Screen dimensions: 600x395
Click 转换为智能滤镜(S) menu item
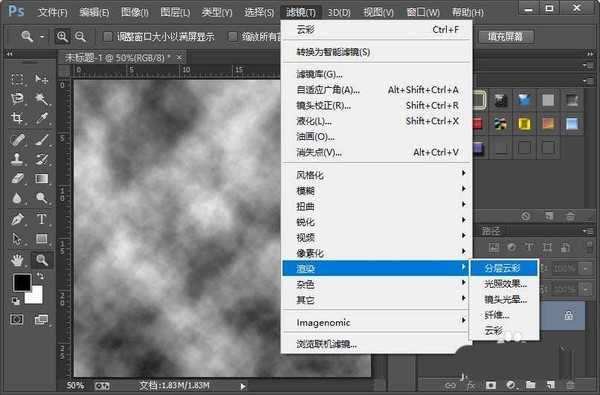coord(377,52)
